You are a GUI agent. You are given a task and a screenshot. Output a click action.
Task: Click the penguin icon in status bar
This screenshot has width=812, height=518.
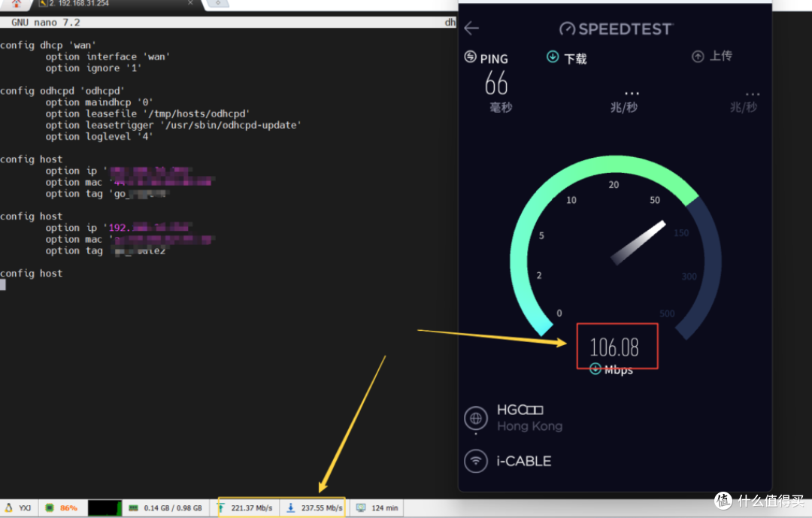pos(9,507)
